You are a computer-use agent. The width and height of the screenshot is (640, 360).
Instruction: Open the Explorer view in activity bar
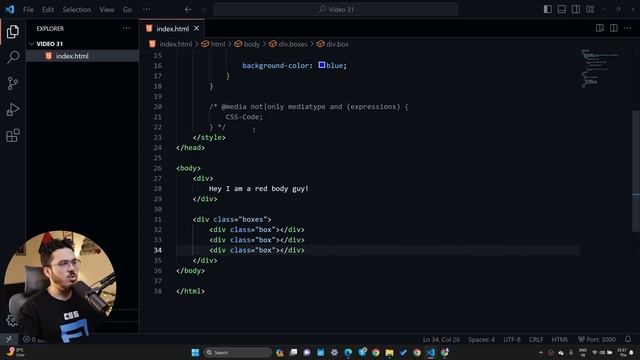(x=13, y=31)
